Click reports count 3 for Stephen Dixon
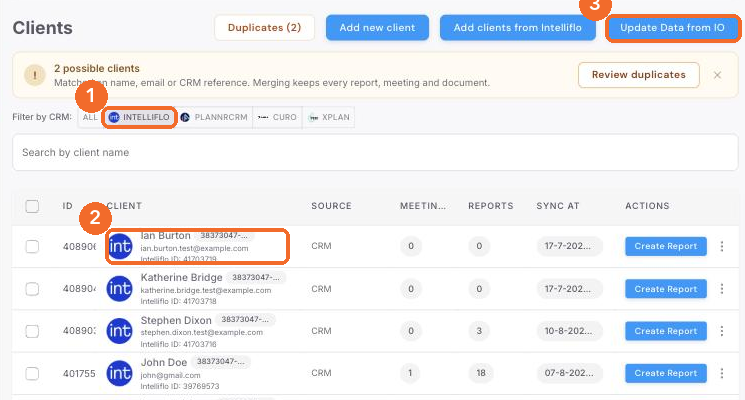 click(479, 331)
